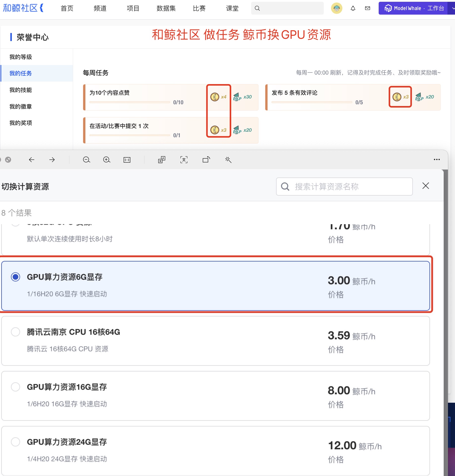Click 默认单次连续使用时长8小时 description
The image size is (455, 476).
(x=70, y=239)
